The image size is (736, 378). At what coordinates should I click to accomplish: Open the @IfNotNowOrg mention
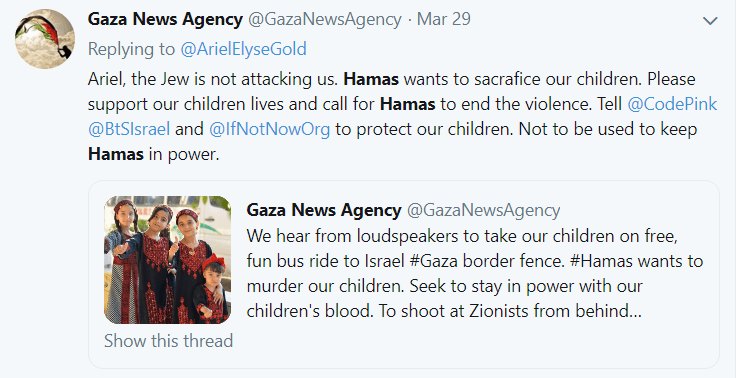[x=269, y=129]
